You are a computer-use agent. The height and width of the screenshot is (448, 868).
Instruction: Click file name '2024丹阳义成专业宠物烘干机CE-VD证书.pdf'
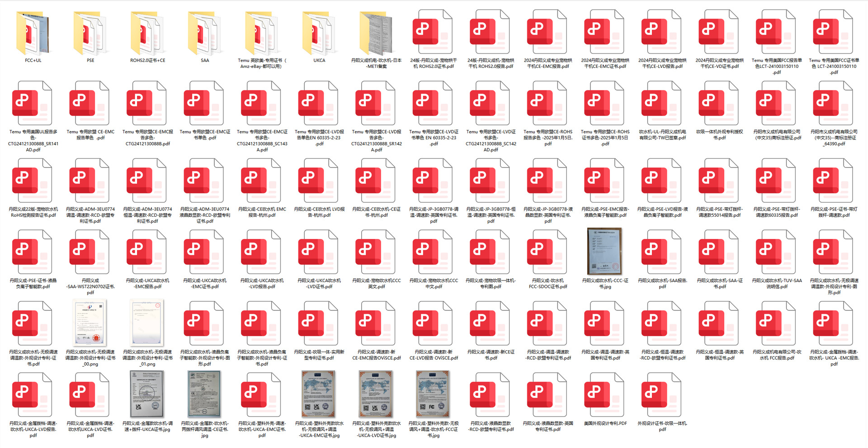point(719,63)
